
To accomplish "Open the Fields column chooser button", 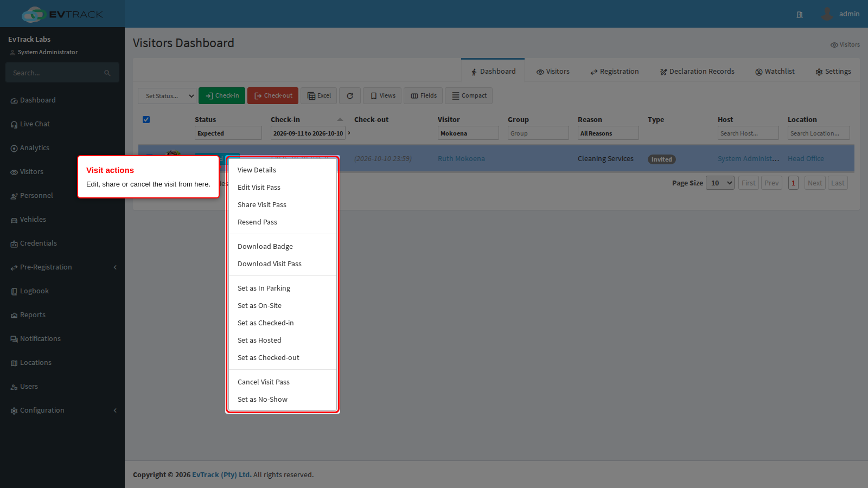I will [424, 96].
